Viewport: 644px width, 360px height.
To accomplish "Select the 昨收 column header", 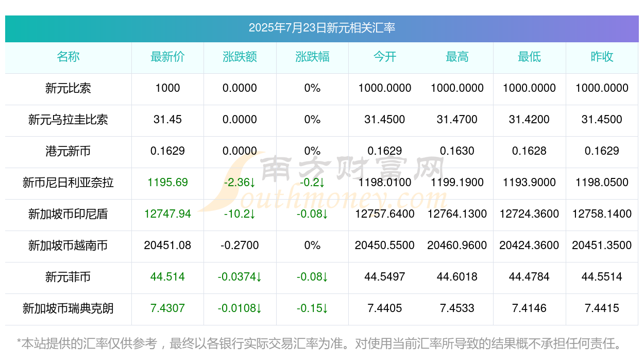I will click(602, 57).
